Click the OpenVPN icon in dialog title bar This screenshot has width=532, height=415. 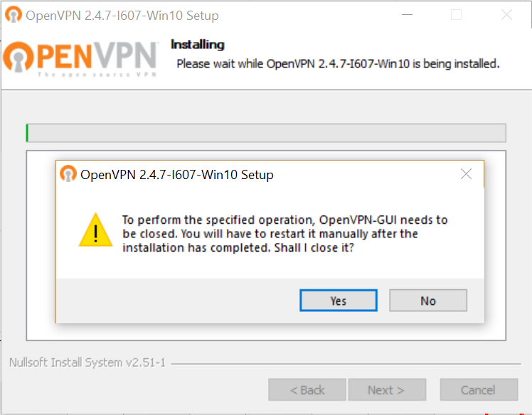coord(68,173)
